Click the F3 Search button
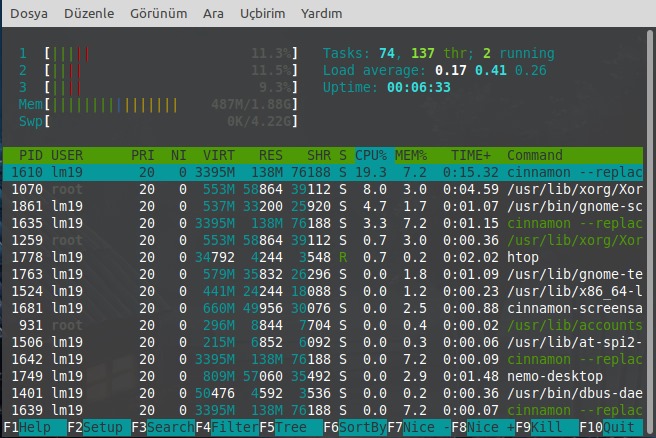656x438 pixels. pos(168,428)
